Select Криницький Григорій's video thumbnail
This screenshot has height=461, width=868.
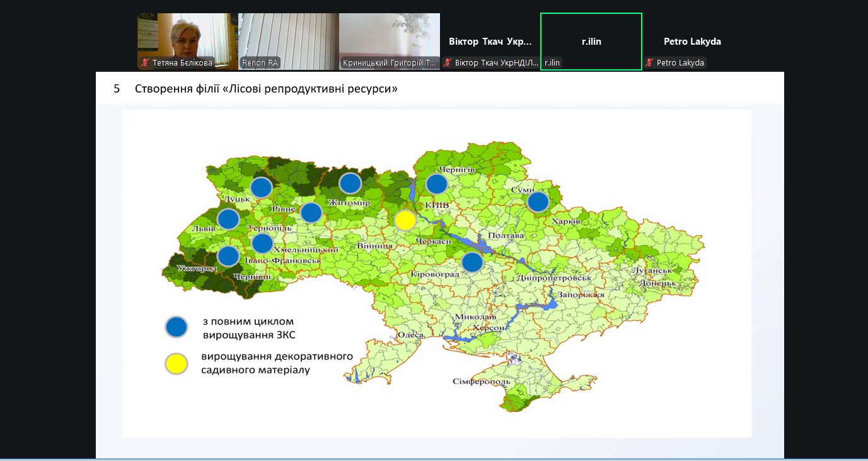389,38
